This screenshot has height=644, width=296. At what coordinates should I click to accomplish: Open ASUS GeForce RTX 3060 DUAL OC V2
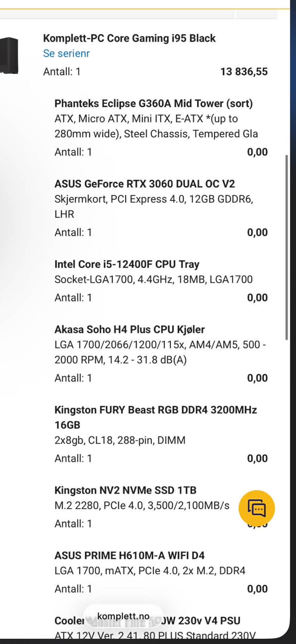coord(144,184)
